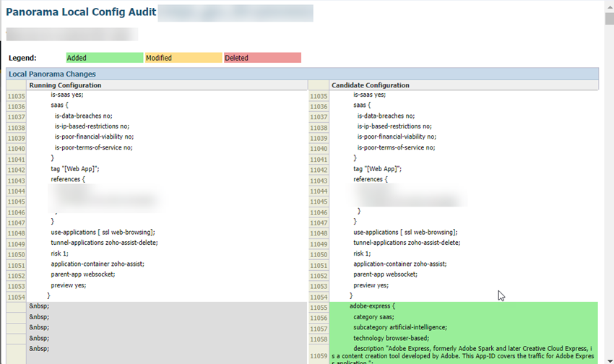Viewport: 614px width, 364px height.
Task: Click 'subcategory artificial-intelligence;' in Candidate Configuration
Action: 400,327
